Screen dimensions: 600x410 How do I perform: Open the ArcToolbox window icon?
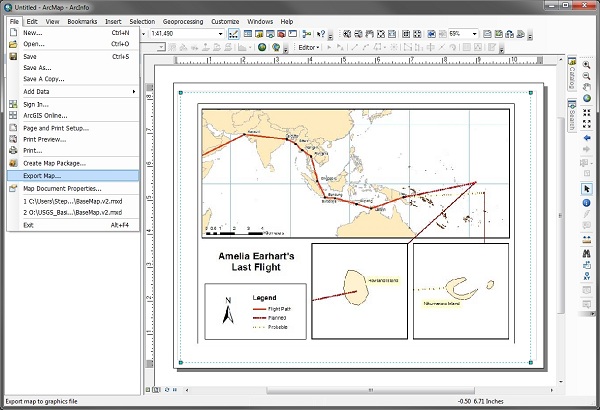click(x=281, y=34)
